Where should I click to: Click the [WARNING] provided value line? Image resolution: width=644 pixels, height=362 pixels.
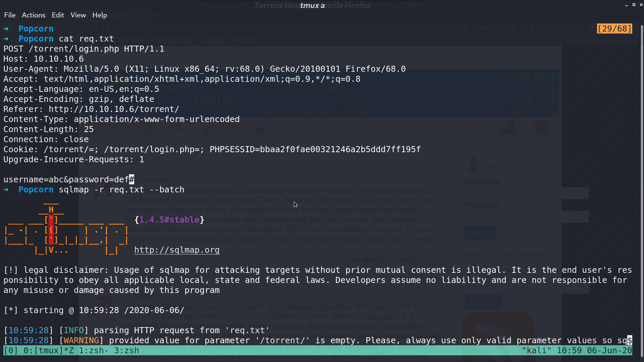coord(318,341)
